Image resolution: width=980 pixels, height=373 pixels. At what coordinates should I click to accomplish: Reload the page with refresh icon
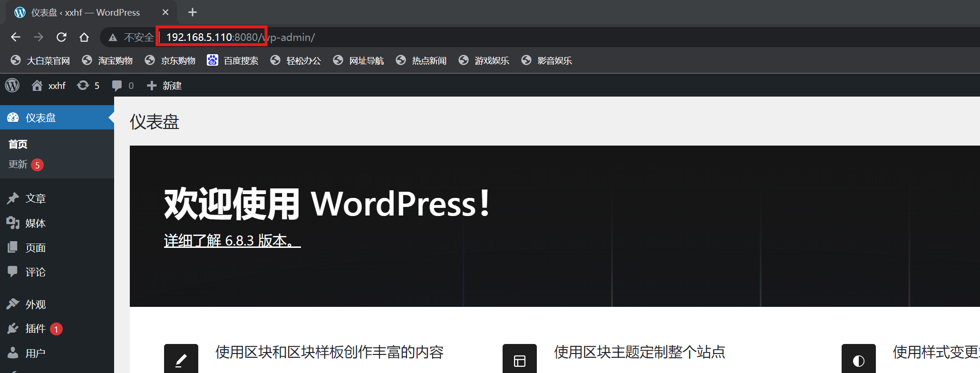point(61,37)
